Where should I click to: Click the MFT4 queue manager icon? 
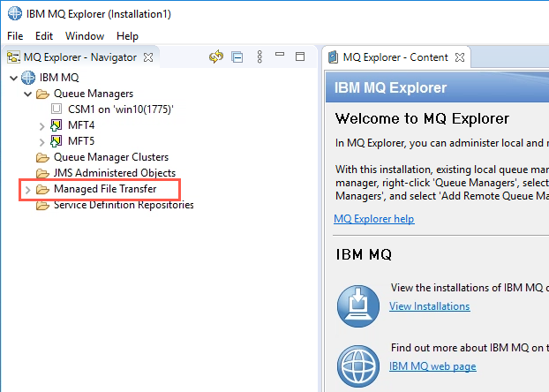(56, 125)
